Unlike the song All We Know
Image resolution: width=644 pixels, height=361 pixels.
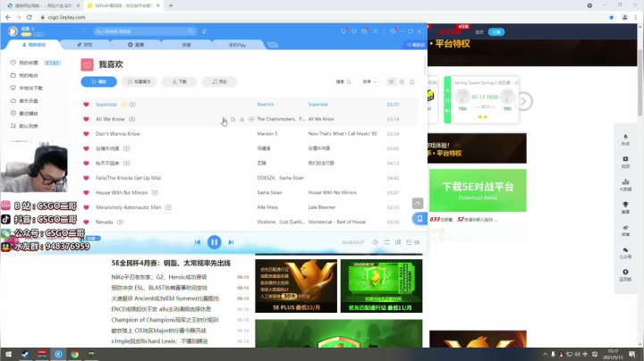click(86, 119)
